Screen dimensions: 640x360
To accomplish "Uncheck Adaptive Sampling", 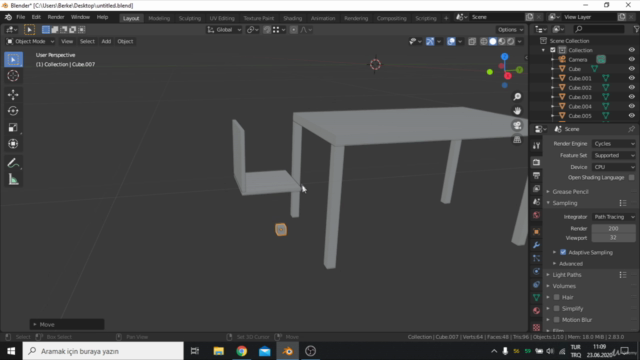I will 563,252.
